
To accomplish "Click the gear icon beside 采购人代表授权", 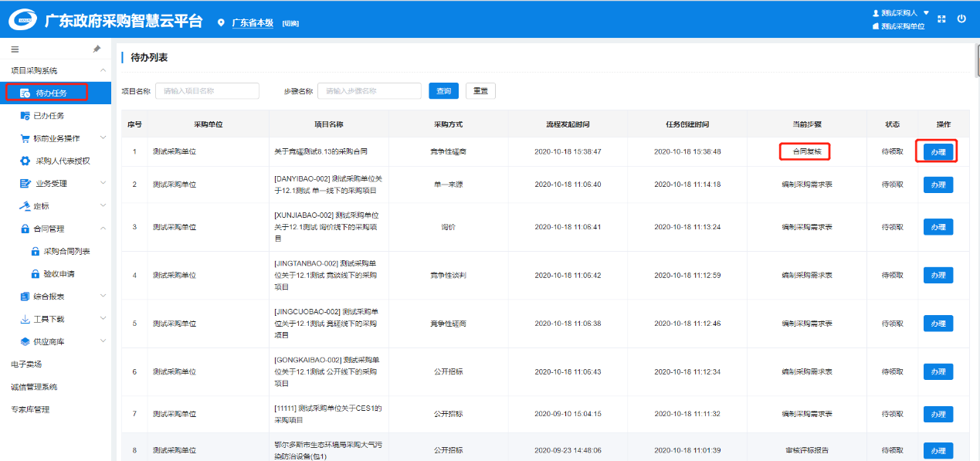I will 25,161.
